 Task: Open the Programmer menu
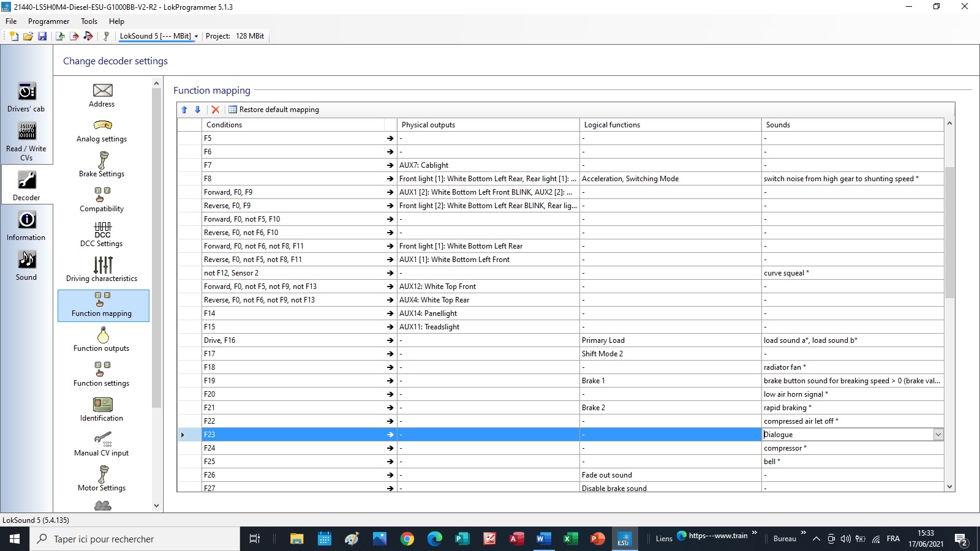pos(49,21)
